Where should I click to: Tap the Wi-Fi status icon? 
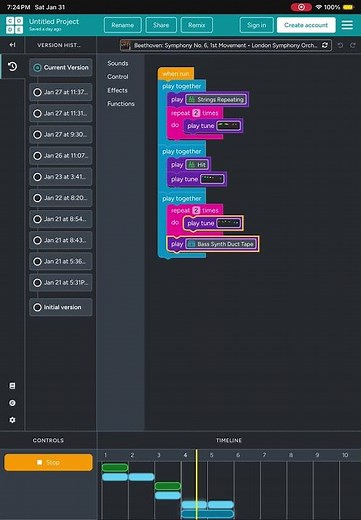coord(319,7)
